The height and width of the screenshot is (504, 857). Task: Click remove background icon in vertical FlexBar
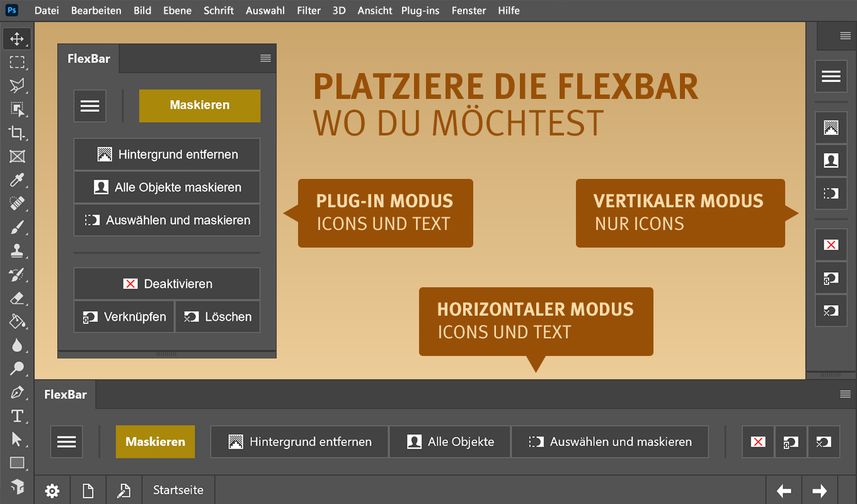pyautogui.click(x=831, y=128)
